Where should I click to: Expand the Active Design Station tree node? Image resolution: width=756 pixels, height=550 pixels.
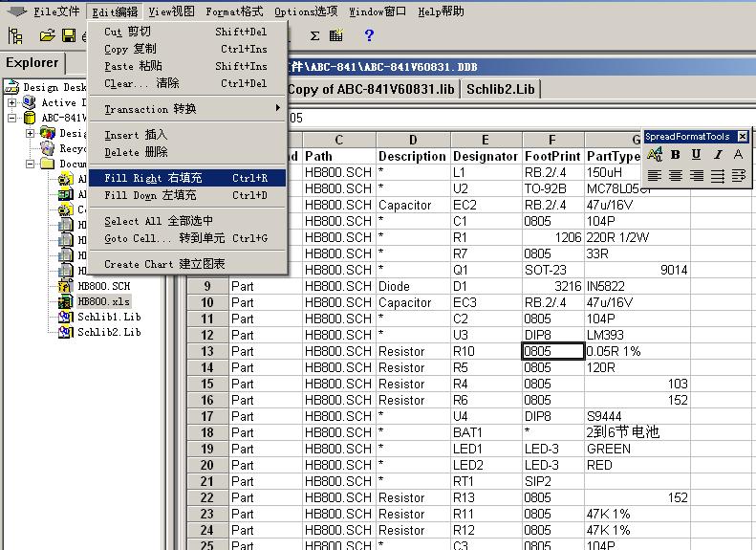pos(11,102)
